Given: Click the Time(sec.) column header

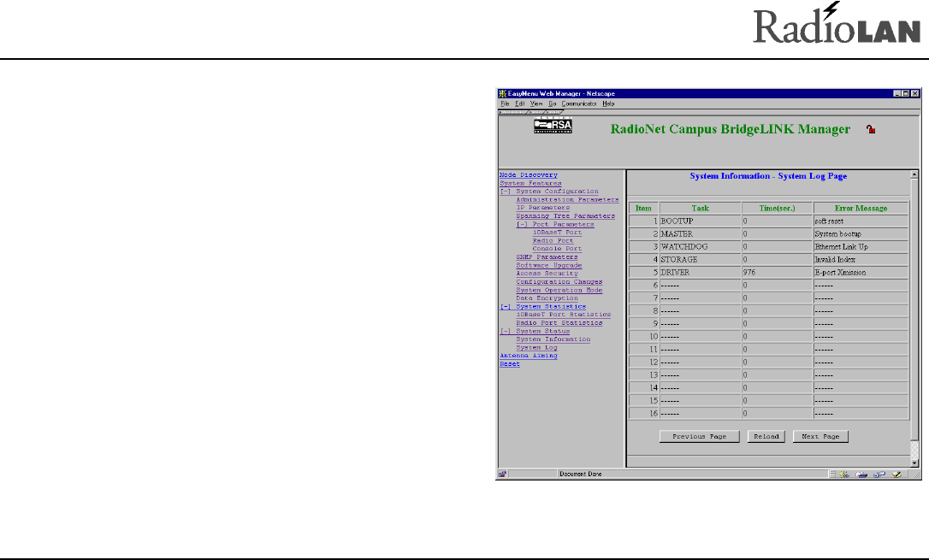Looking at the screenshot, I should pyautogui.click(x=778, y=208).
